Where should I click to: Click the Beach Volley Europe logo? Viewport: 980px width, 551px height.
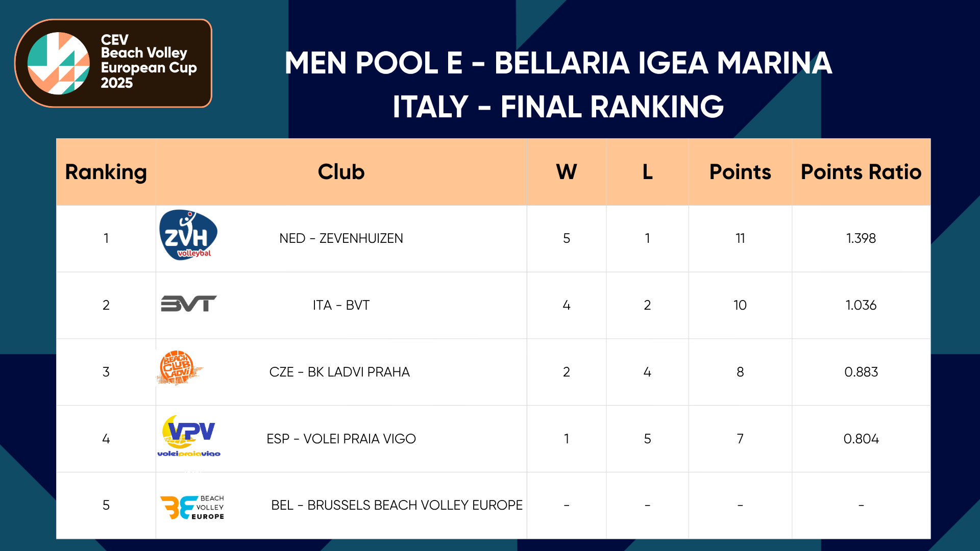click(x=192, y=507)
